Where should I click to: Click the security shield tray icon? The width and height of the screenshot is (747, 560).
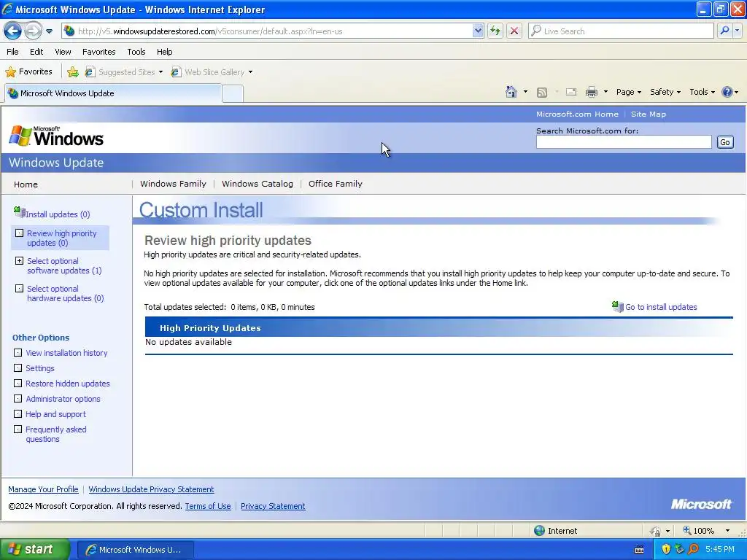click(x=666, y=549)
